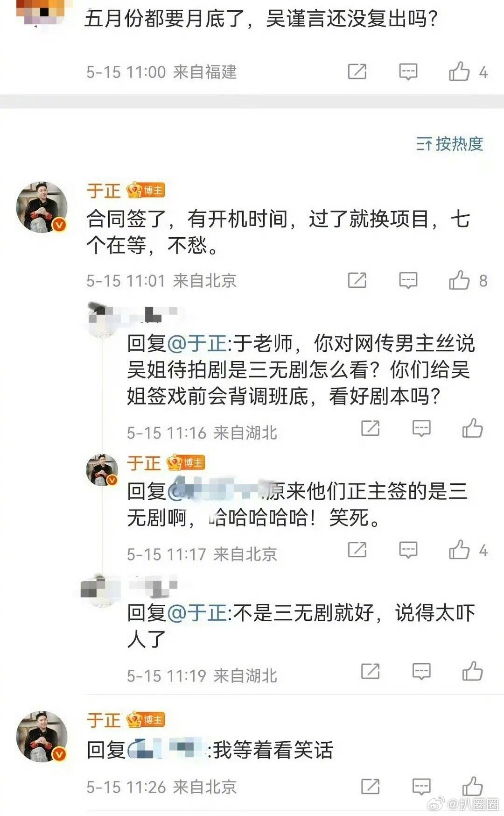The height and width of the screenshot is (816, 504).
Task: Comment on the 11:16 reply from 湖北
Action: pyautogui.click(x=421, y=428)
